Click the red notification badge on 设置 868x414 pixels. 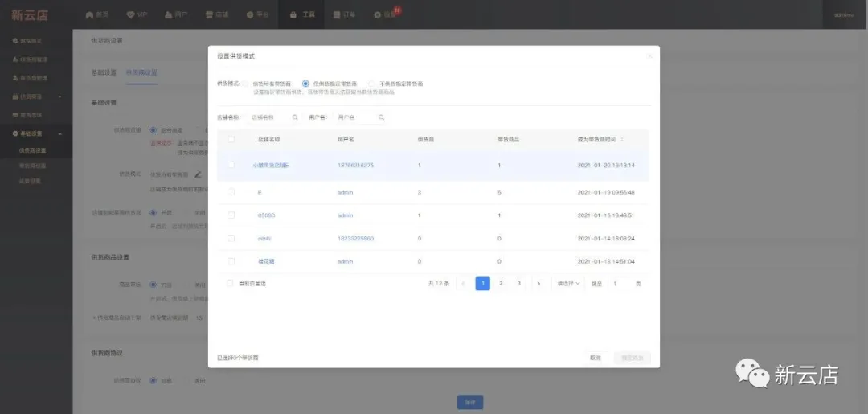(398, 10)
